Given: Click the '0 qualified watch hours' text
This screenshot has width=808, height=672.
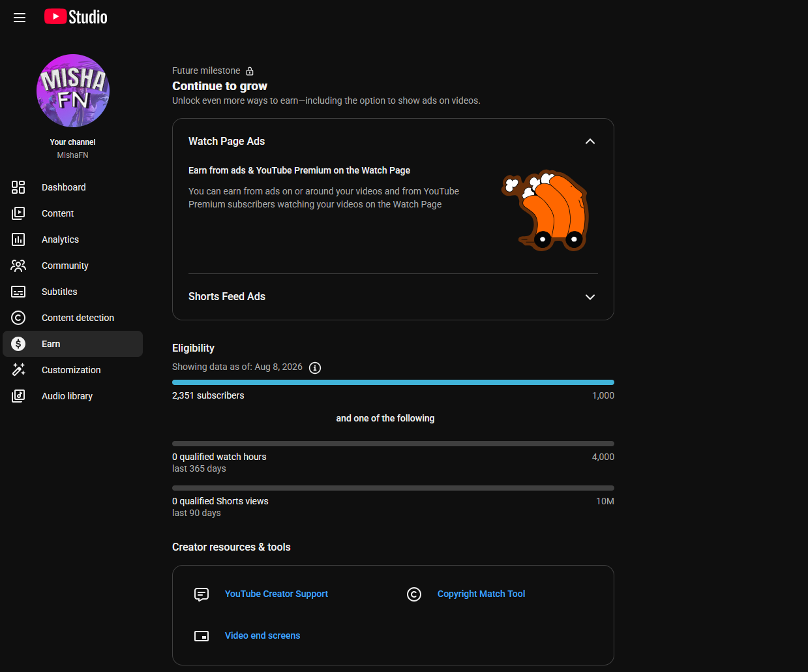Looking at the screenshot, I should tap(219, 457).
